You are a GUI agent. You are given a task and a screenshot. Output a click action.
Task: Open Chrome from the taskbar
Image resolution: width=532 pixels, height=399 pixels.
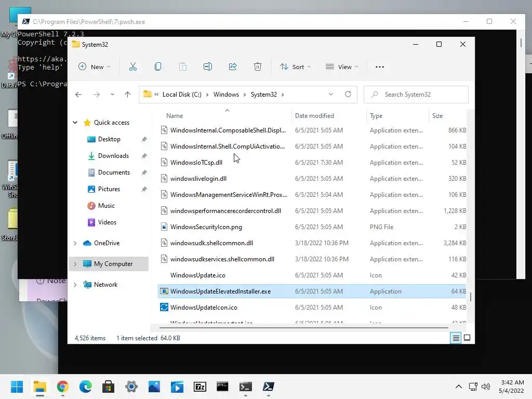(63, 387)
